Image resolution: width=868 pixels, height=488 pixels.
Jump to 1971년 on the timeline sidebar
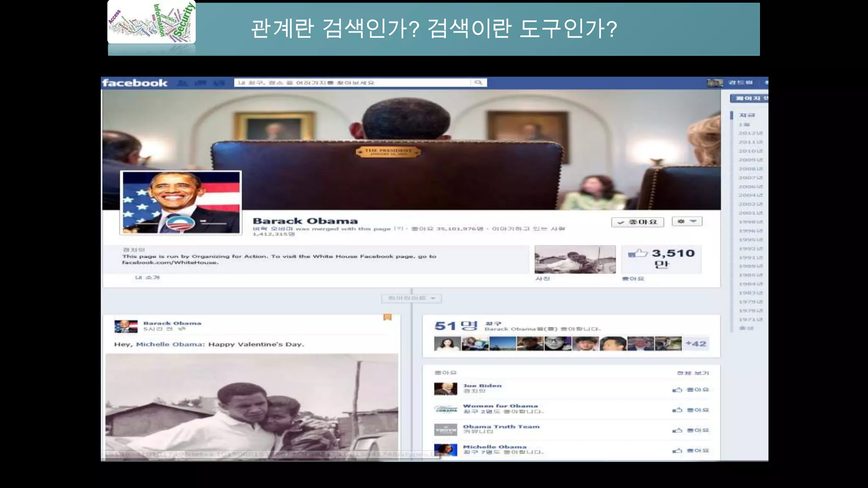(x=751, y=319)
